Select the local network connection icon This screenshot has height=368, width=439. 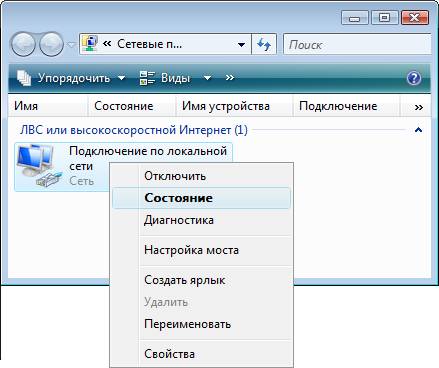click(39, 166)
